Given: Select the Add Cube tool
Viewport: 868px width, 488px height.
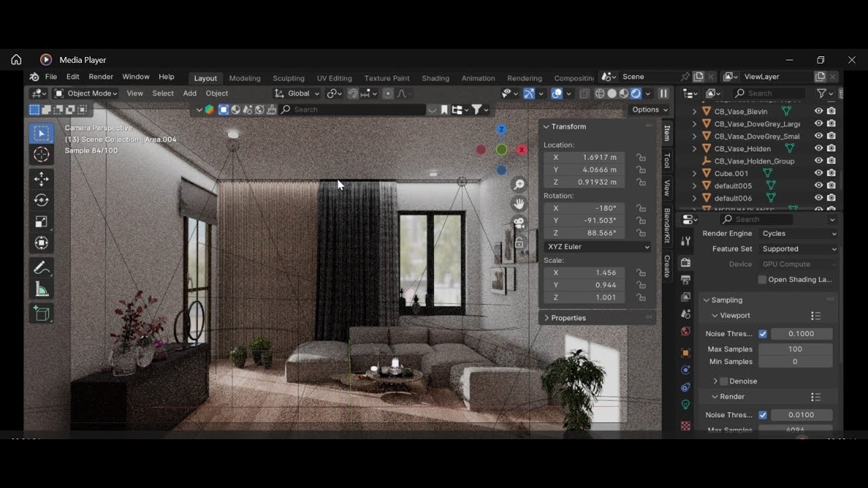Looking at the screenshot, I should [41, 314].
